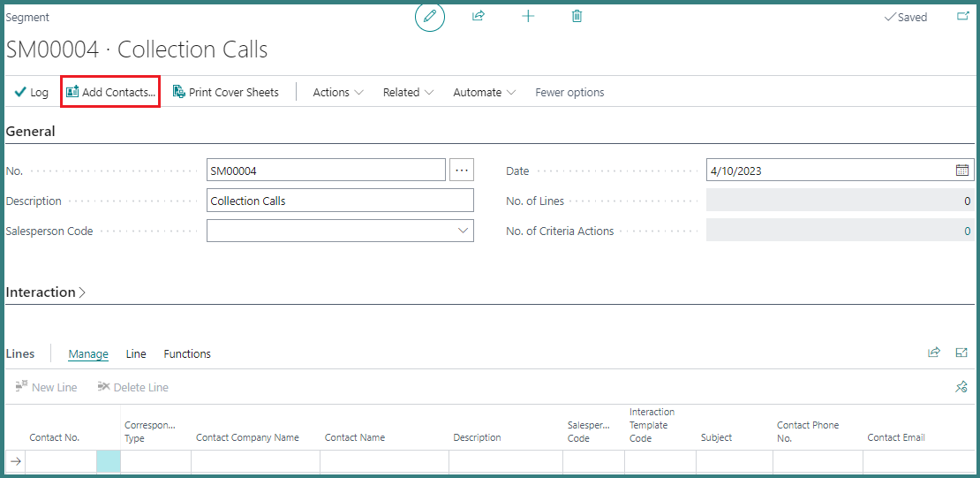Click the Subject column header
Viewport: 980px width, 478px height.
pos(716,437)
